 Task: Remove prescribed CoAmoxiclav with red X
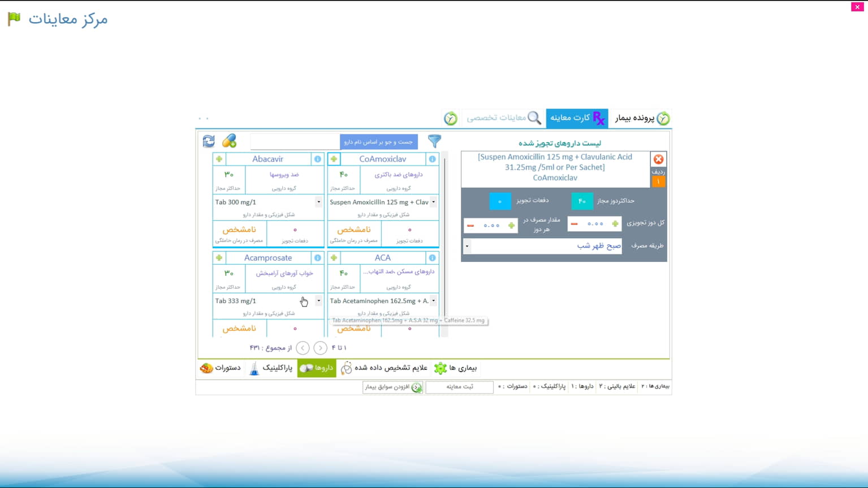tap(658, 159)
